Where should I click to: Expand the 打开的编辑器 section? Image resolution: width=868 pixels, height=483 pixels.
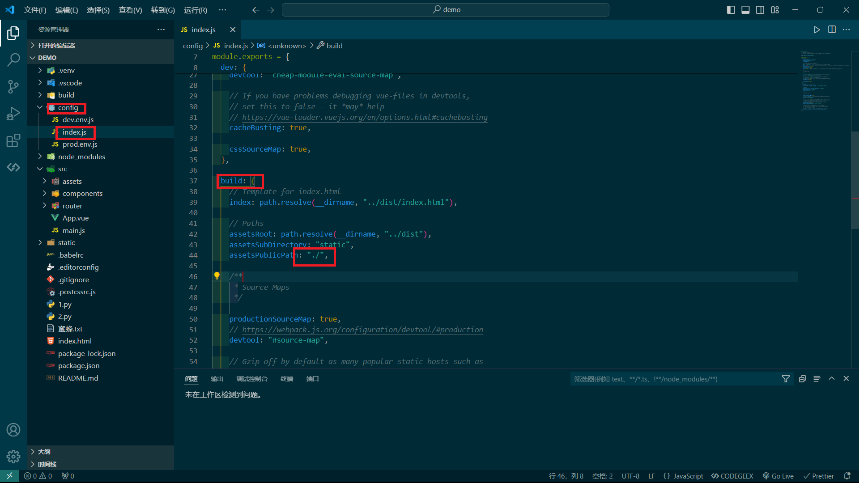coord(56,46)
